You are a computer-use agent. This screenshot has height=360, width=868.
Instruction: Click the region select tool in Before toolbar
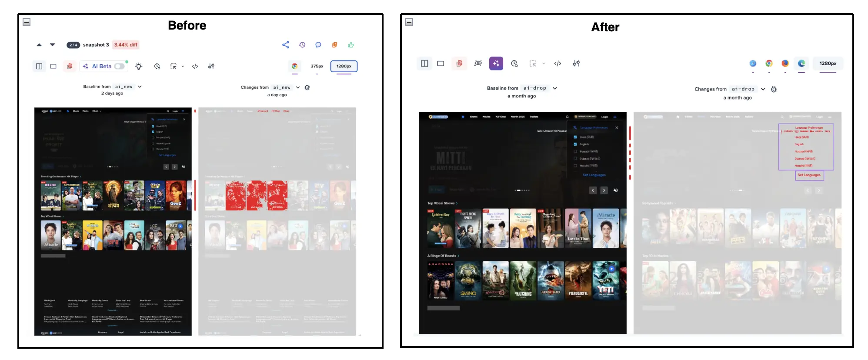(x=174, y=66)
